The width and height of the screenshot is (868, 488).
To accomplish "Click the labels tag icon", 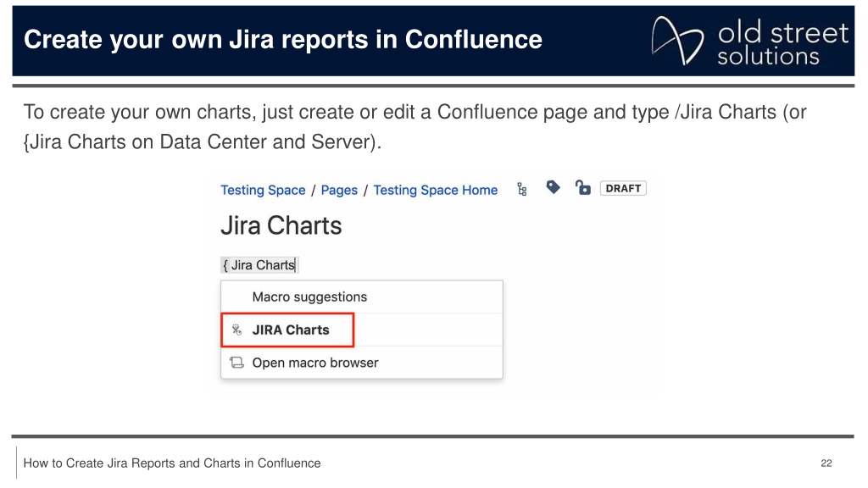I will tap(553, 187).
